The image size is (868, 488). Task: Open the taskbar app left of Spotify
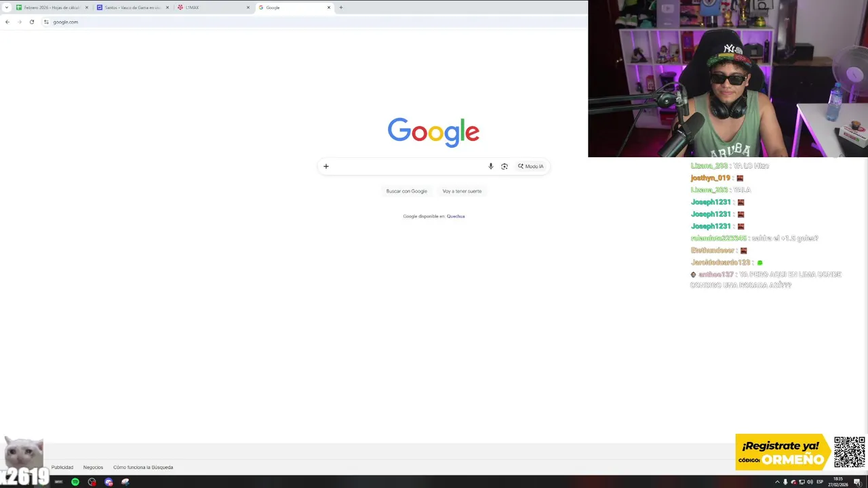tap(58, 482)
